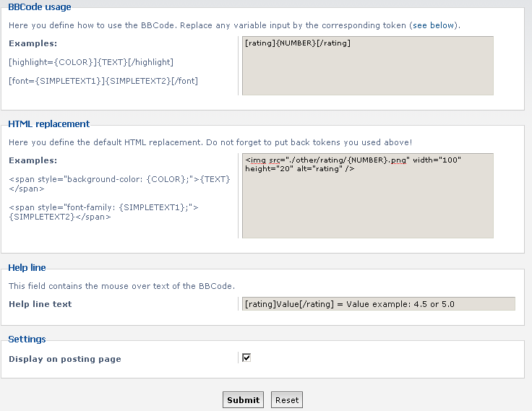The image size is (532, 411).
Task: Click the Submit button
Action: (x=244, y=400)
